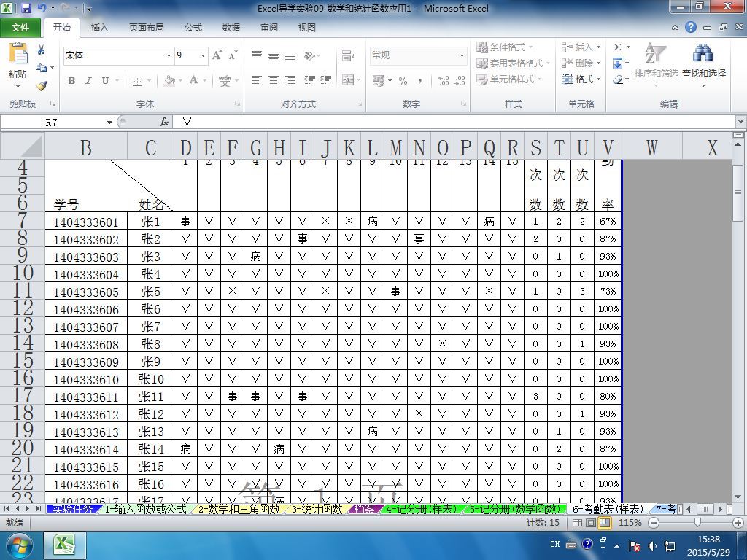
Task: Open the 排序和筛选 sort and filter menu
Action: point(656,65)
